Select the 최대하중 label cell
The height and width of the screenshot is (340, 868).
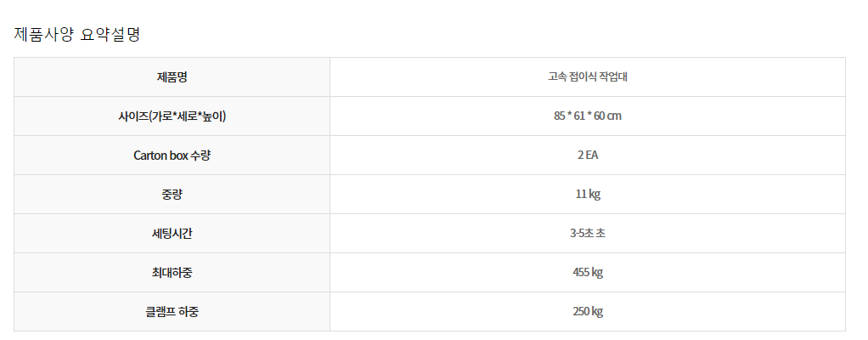[x=172, y=273]
